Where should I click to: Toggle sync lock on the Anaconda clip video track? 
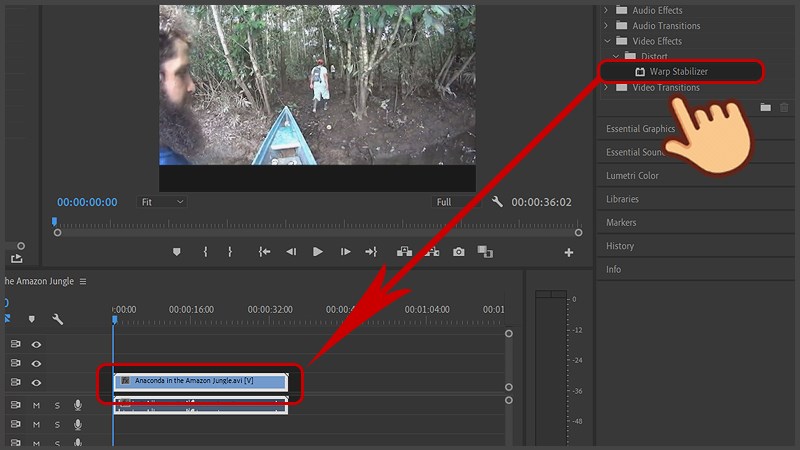point(16,382)
